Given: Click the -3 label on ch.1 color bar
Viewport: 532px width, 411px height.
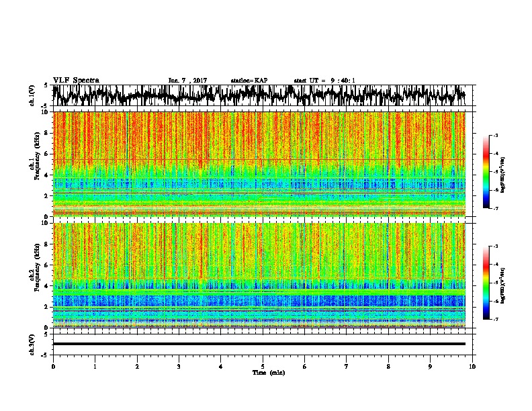Looking at the screenshot, I should [496, 136].
